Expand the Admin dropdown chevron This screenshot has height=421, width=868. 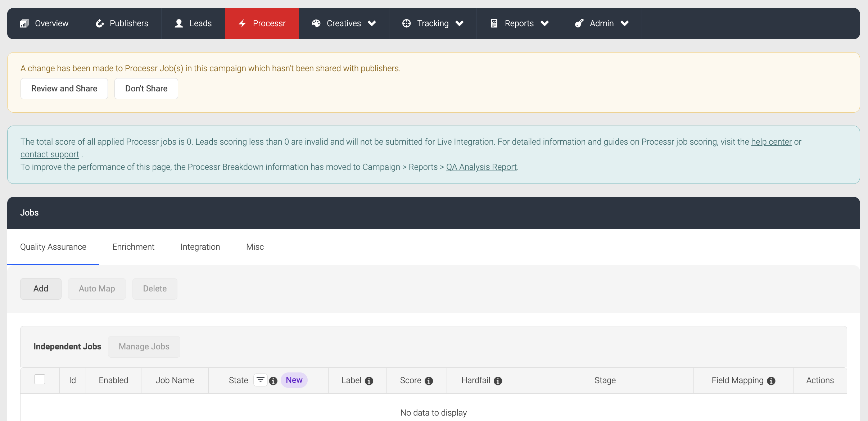[624, 23]
